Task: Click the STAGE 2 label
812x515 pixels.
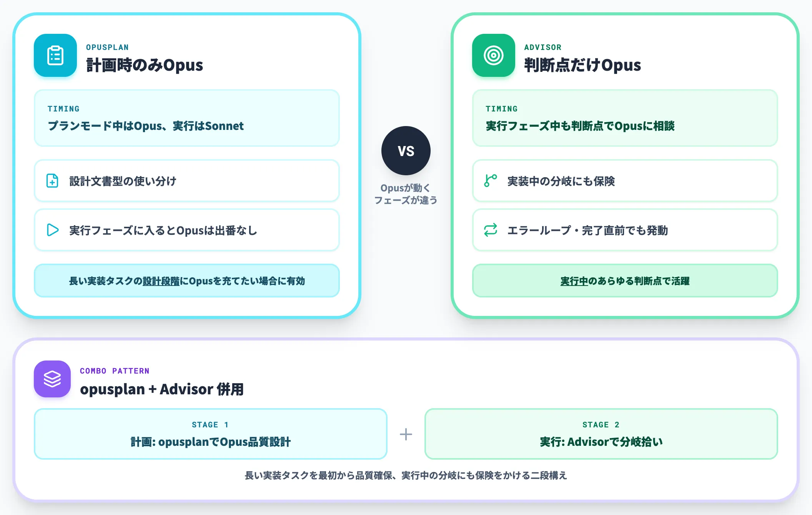Action: tap(601, 425)
